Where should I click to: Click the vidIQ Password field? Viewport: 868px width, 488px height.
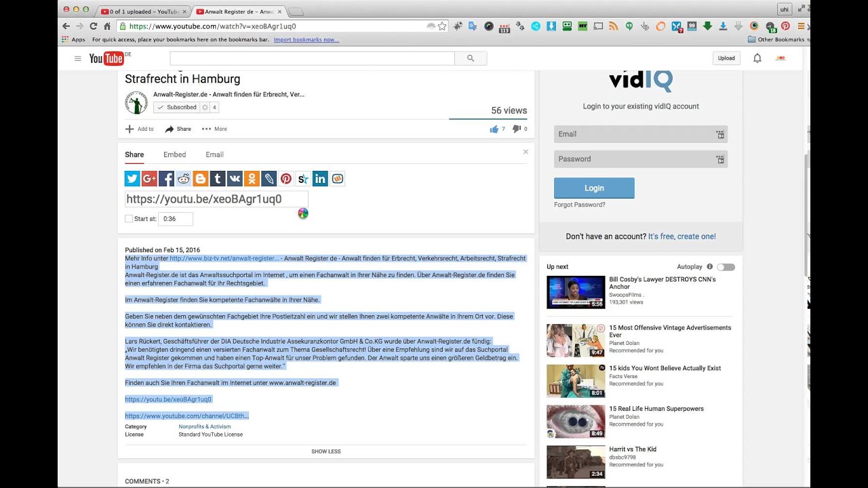(641, 159)
